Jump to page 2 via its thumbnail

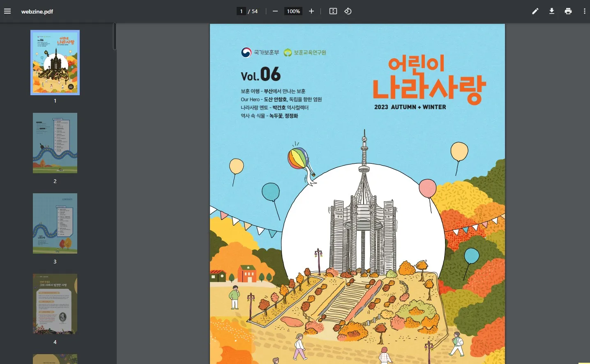point(55,143)
